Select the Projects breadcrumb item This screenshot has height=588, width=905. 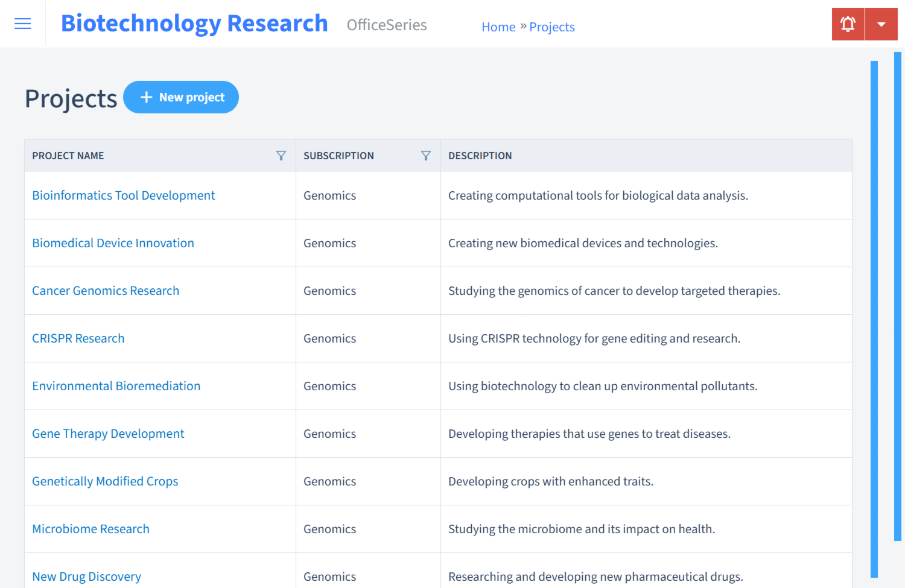pyautogui.click(x=551, y=27)
